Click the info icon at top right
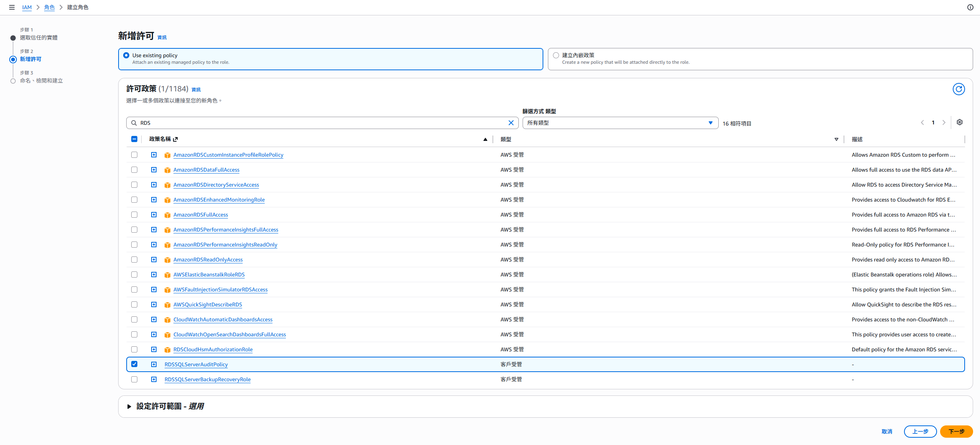 [970, 7]
